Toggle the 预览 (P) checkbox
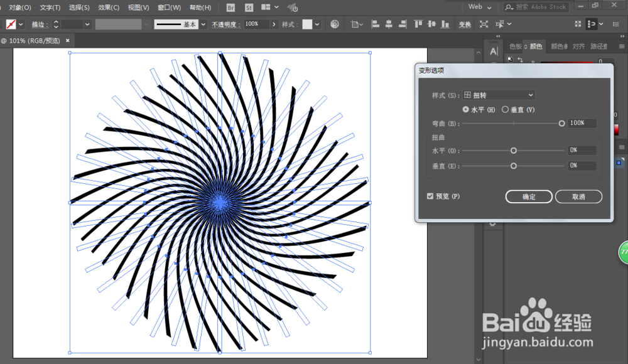This screenshot has width=628, height=364. coord(430,196)
